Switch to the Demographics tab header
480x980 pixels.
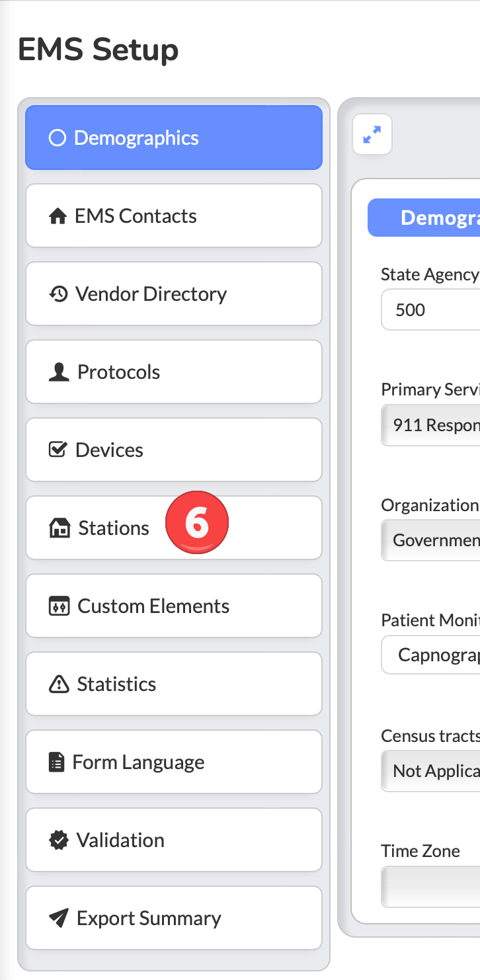(x=424, y=218)
